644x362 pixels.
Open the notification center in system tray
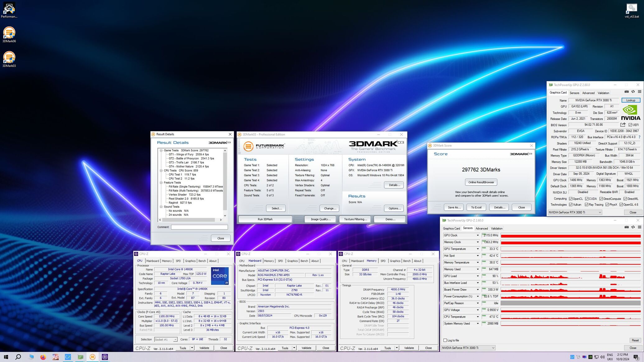636,357
